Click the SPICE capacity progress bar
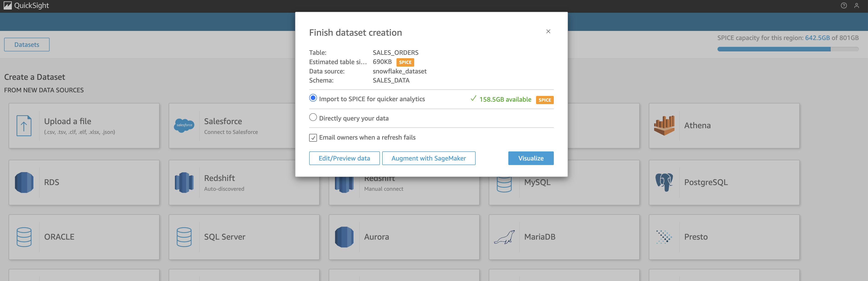The height and width of the screenshot is (281, 868). pyautogui.click(x=788, y=49)
